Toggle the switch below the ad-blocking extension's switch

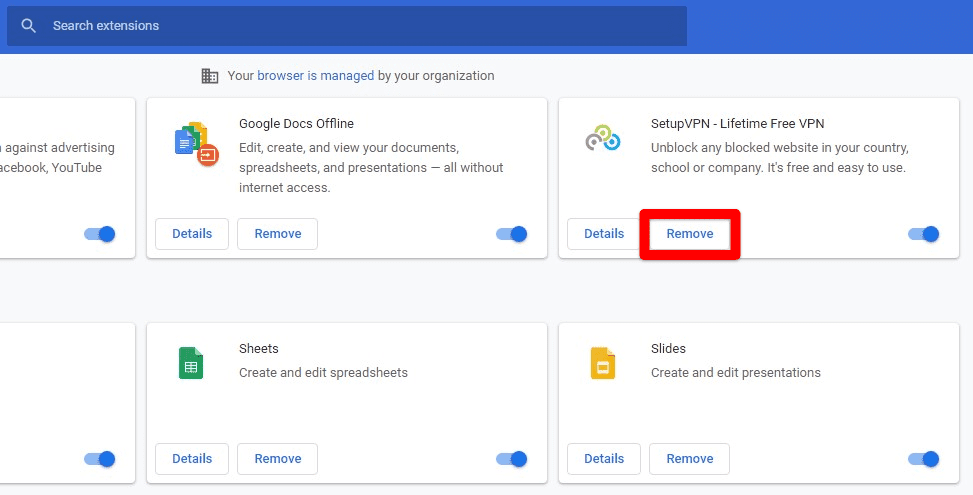(x=100, y=459)
